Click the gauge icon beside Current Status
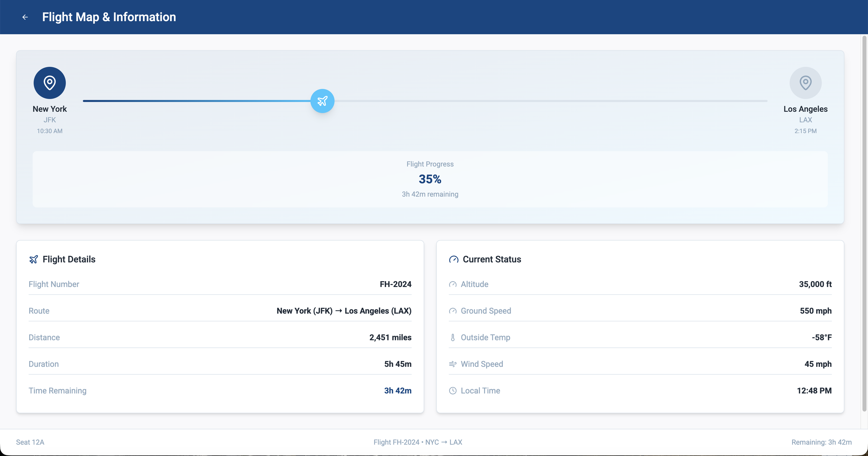The width and height of the screenshot is (868, 456). [453, 260]
